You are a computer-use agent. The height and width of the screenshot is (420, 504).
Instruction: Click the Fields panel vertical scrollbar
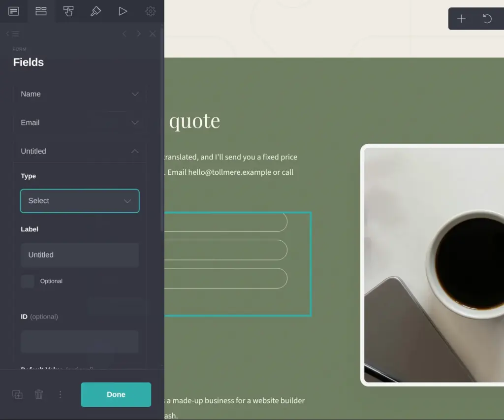[x=161, y=129]
